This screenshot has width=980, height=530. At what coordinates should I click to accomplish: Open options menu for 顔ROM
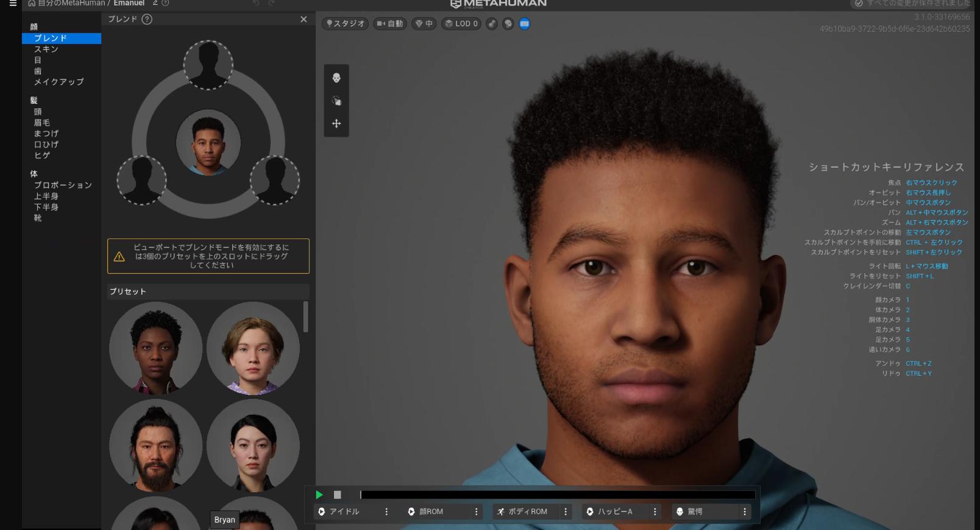(x=477, y=512)
